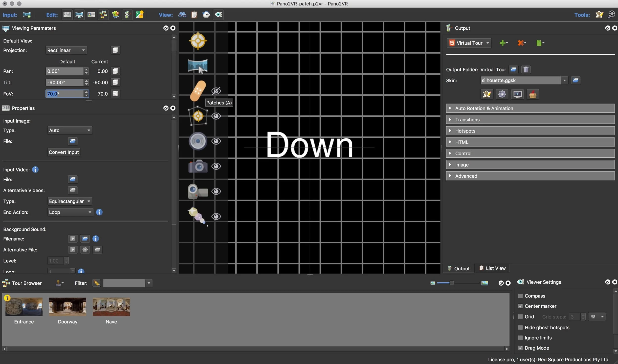
Task: Select the Point Hotspots target tool
Action: point(198,41)
